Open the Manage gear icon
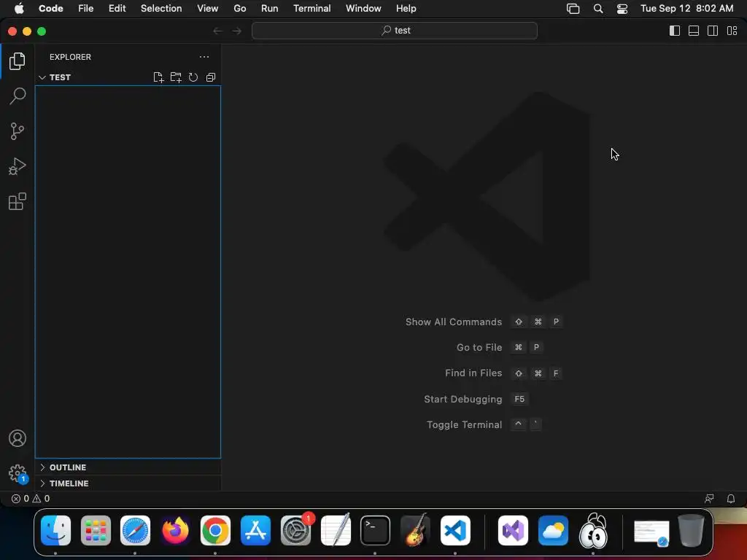The image size is (747, 560). (18, 473)
